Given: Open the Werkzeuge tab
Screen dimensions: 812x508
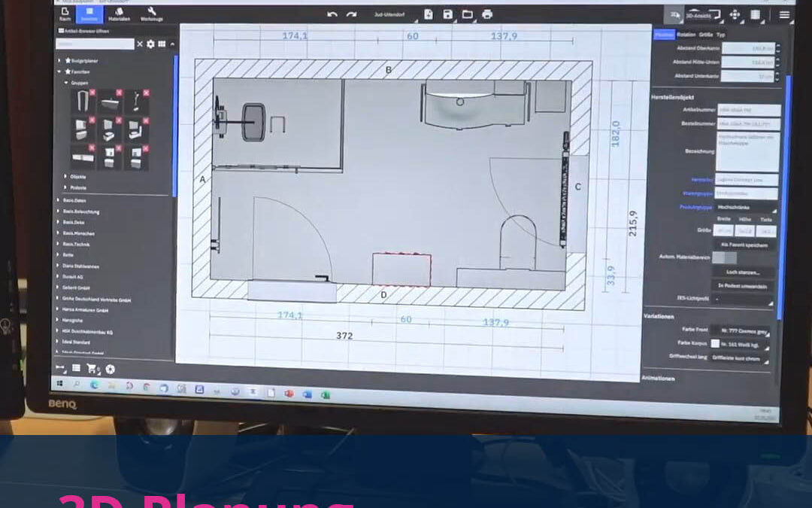Looking at the screenshot, I should (152, 14).
